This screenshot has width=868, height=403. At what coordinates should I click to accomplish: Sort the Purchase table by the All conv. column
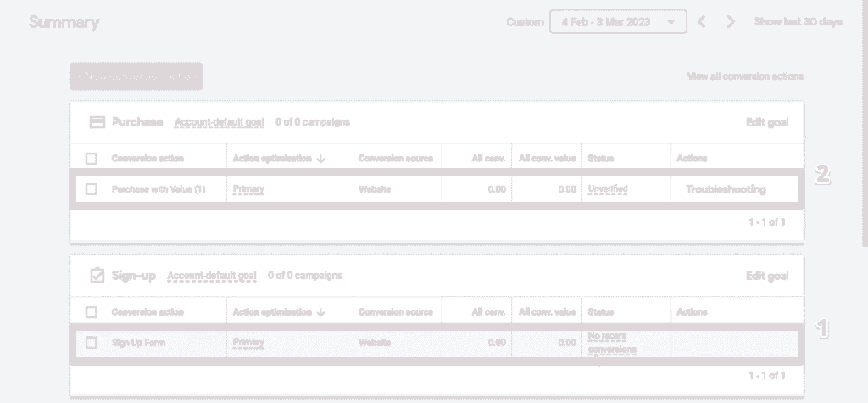[488, 159]
